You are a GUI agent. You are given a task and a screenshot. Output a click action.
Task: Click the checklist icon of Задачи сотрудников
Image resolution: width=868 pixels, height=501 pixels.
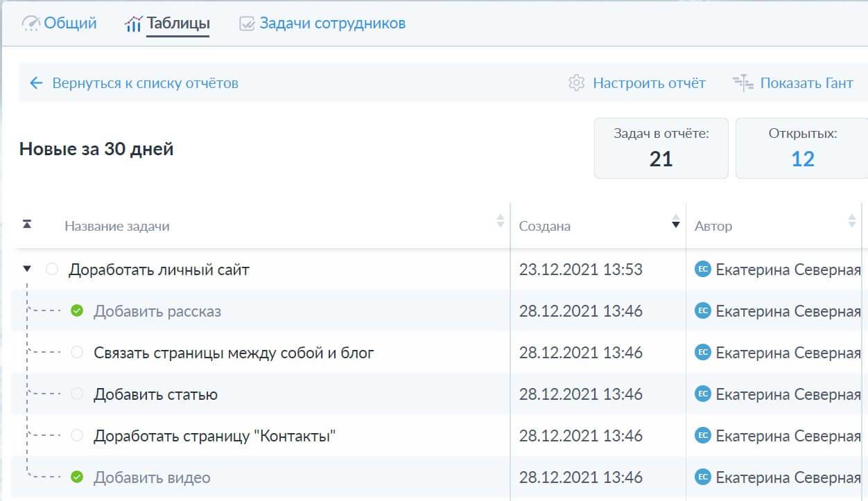(x=247, y=24)
